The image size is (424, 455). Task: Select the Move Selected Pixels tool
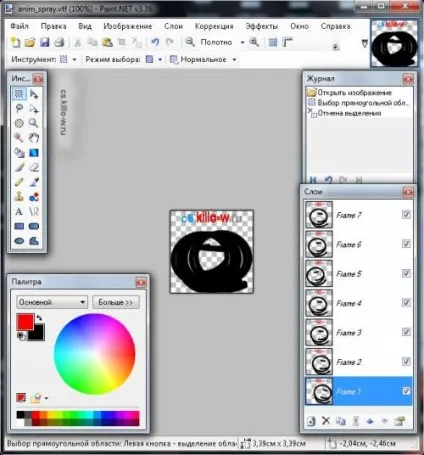(34, 94)
